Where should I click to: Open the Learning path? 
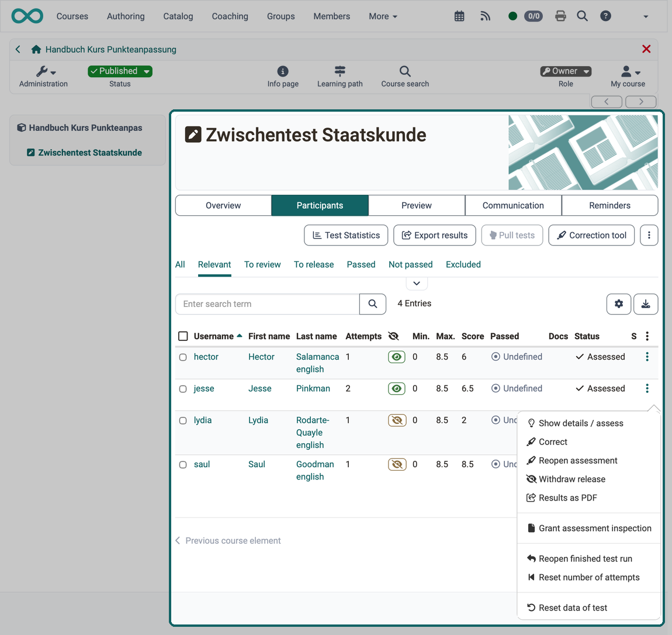340,77
